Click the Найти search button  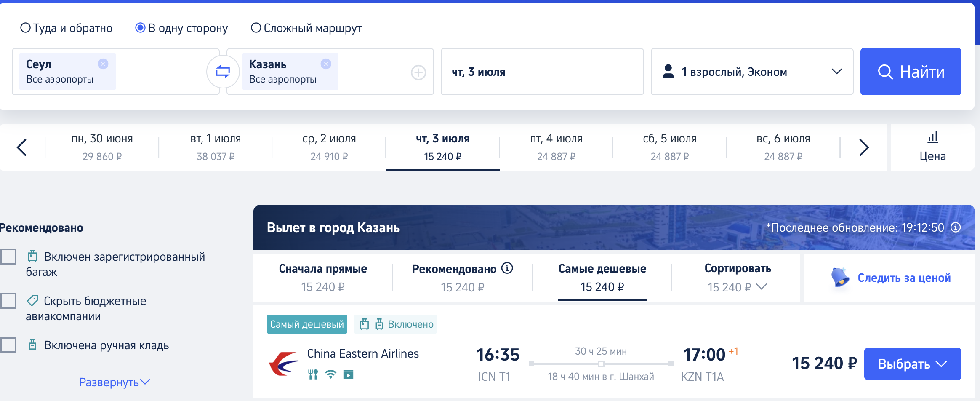click(911, 72)
